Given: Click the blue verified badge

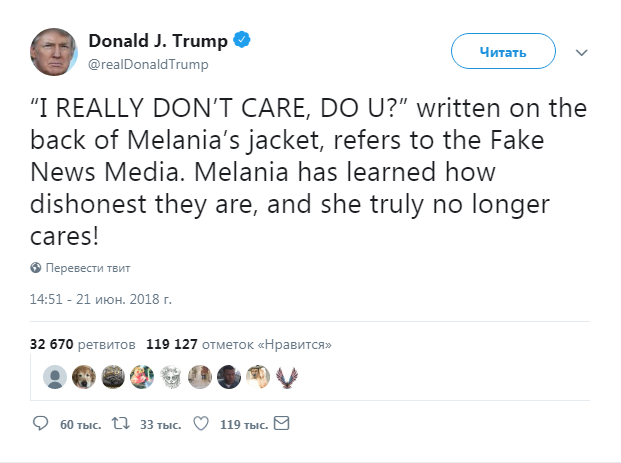Looking at the screenshot, I should [x=242, y=41].
